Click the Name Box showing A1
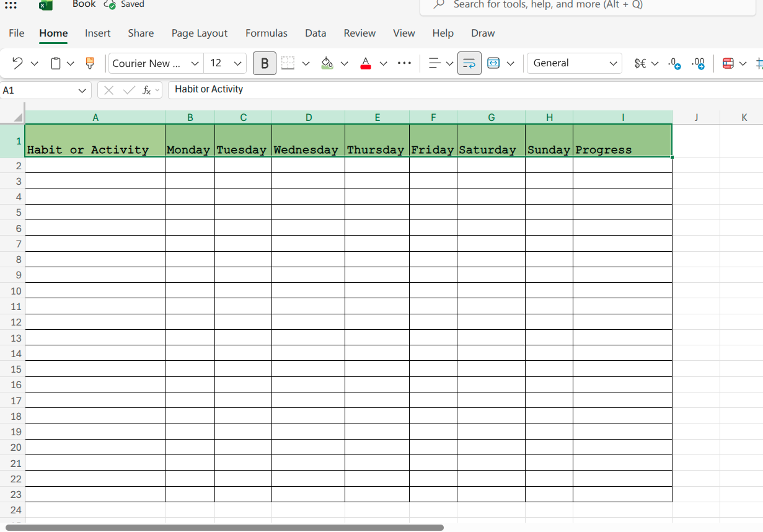This screenshot has height=532, width=763. 38,91
